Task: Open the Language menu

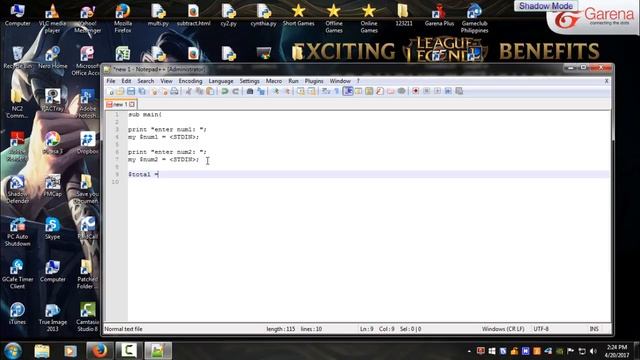Action: 221,81
